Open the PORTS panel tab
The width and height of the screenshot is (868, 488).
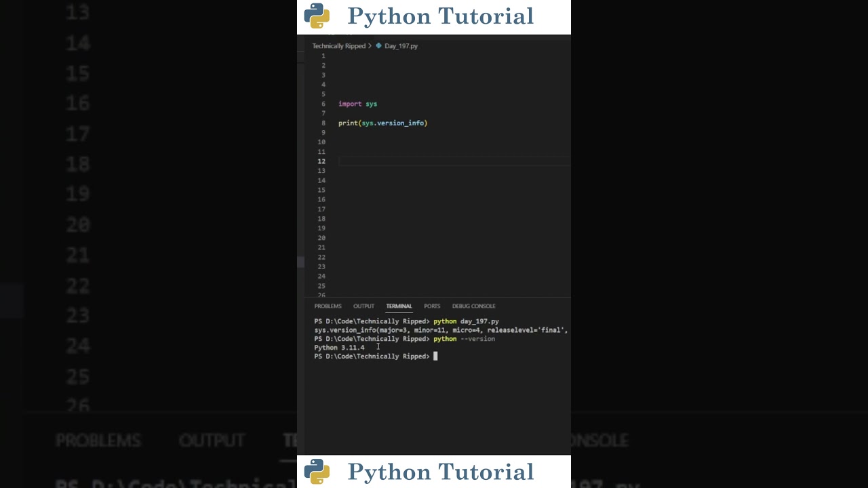pyautogui.click(x=432, y=306)
